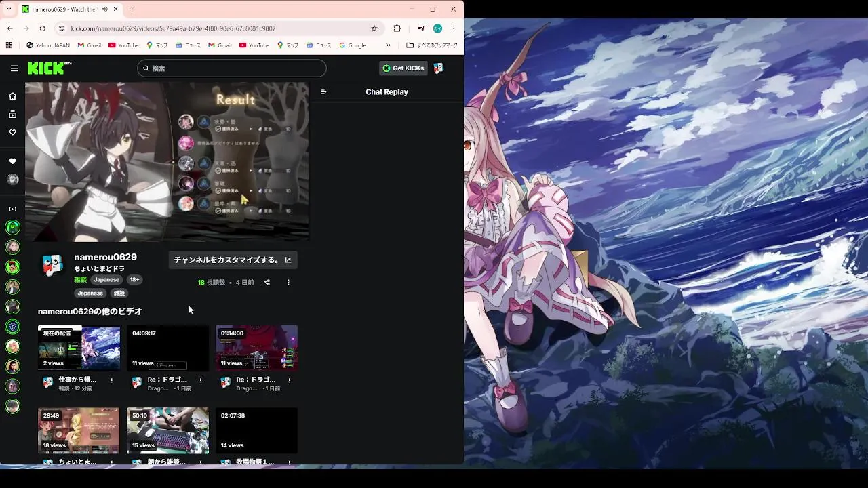The width and height of the screenshot is (868, 488).
Task: Open the media control icon in Chrome toolbar
Action: coord(421,28)
